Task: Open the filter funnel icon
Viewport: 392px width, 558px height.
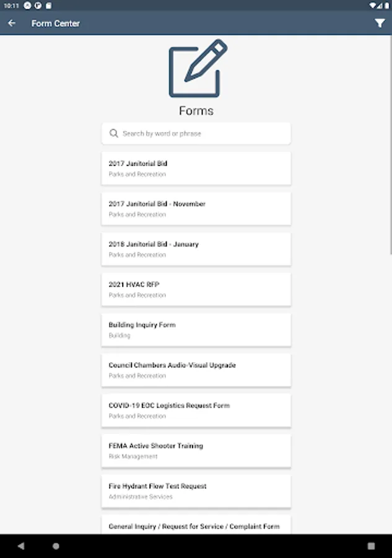Action: pyautogui.click(x=380, y=24)
